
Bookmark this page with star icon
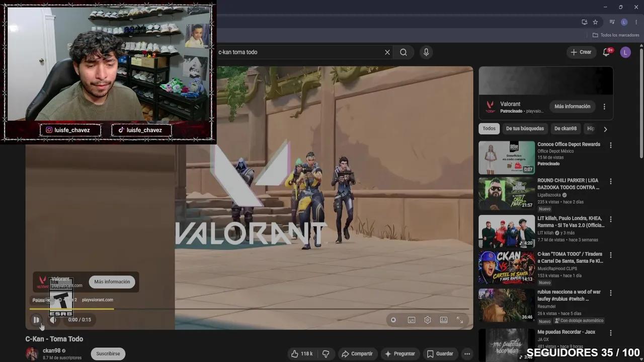point(595,22)
